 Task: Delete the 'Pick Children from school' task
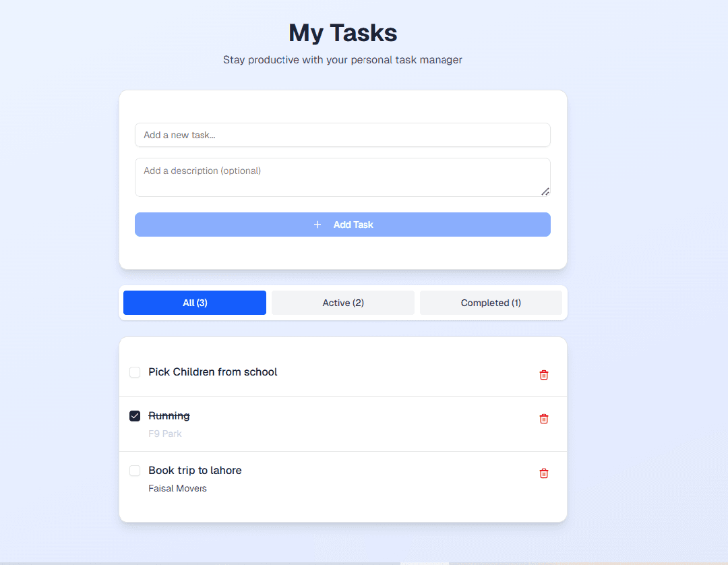click(x=544, y=374)
